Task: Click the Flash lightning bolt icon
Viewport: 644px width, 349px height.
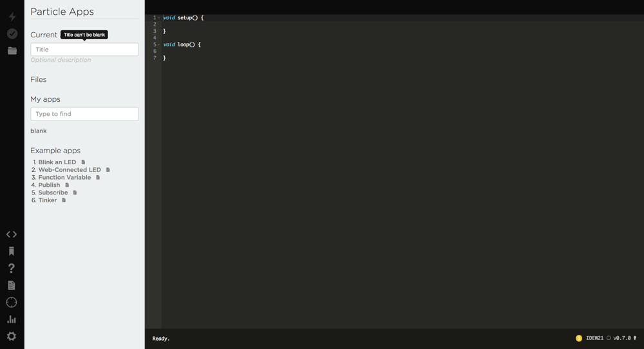Action: click(12, 17)
